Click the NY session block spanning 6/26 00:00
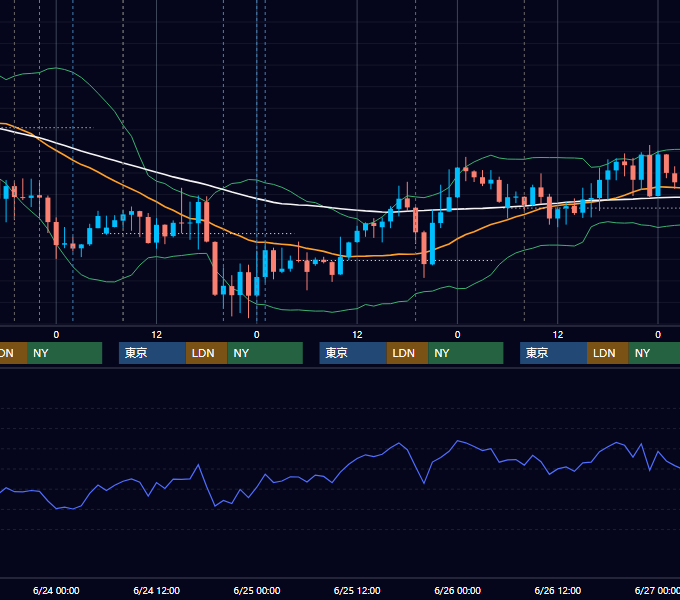Viewport: 680px width, 600px height. [x=466, y=353]
